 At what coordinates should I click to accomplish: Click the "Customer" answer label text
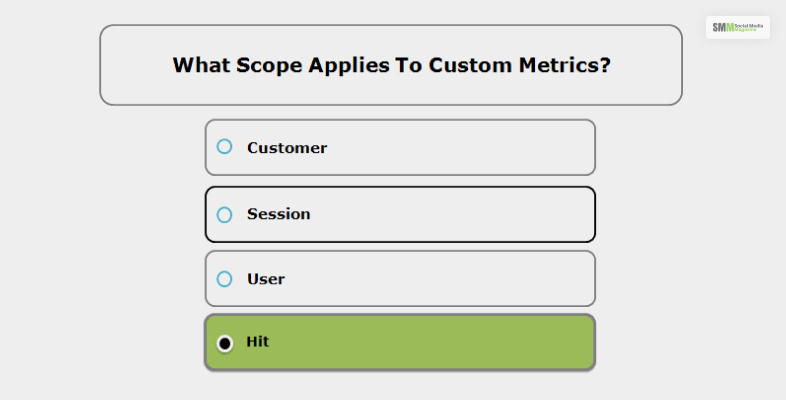[x=287, y=148]
